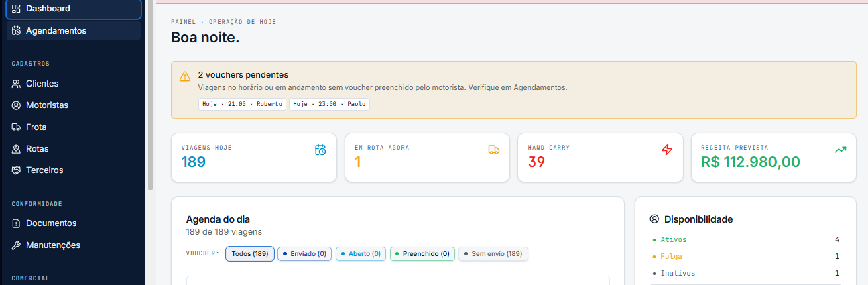
Task: Click the Boa noite. greeting heading
Action: (x=205, y=38)
